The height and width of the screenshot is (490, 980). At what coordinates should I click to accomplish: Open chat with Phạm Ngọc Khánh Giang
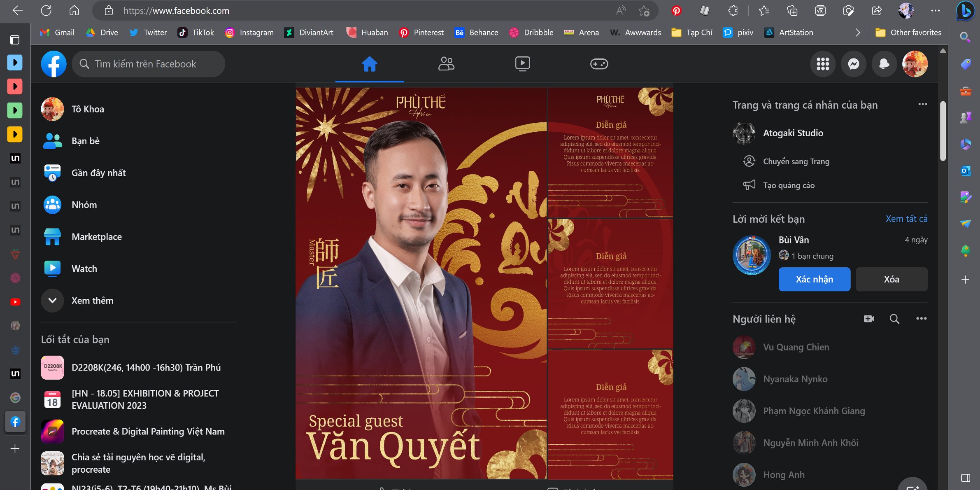coord(830,411)
